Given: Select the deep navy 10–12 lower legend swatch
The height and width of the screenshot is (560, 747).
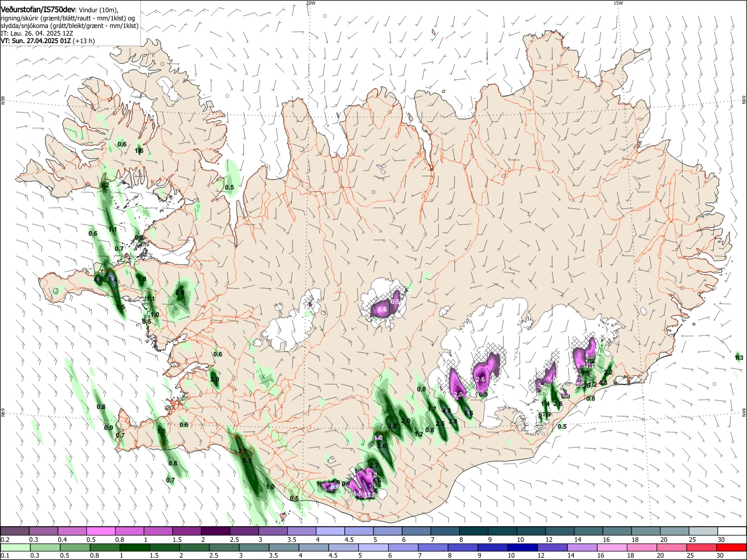Looking at the screenshot, I should point(523,548).
